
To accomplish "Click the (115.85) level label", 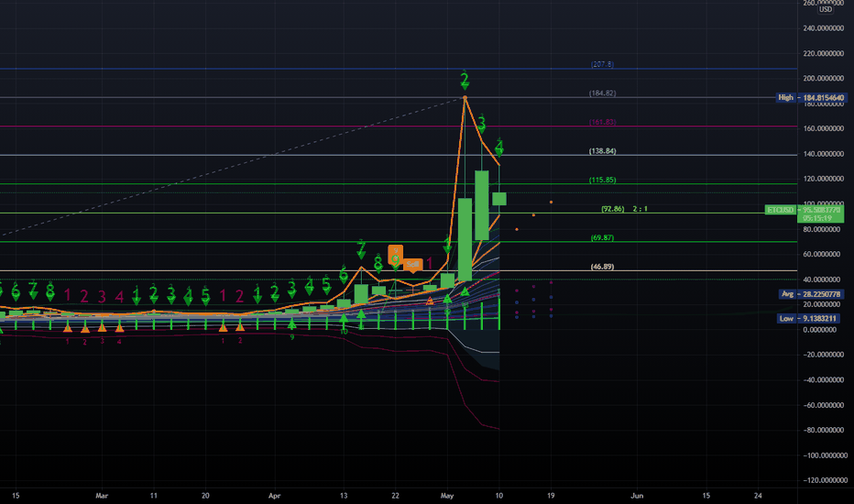I will point(602,180).
